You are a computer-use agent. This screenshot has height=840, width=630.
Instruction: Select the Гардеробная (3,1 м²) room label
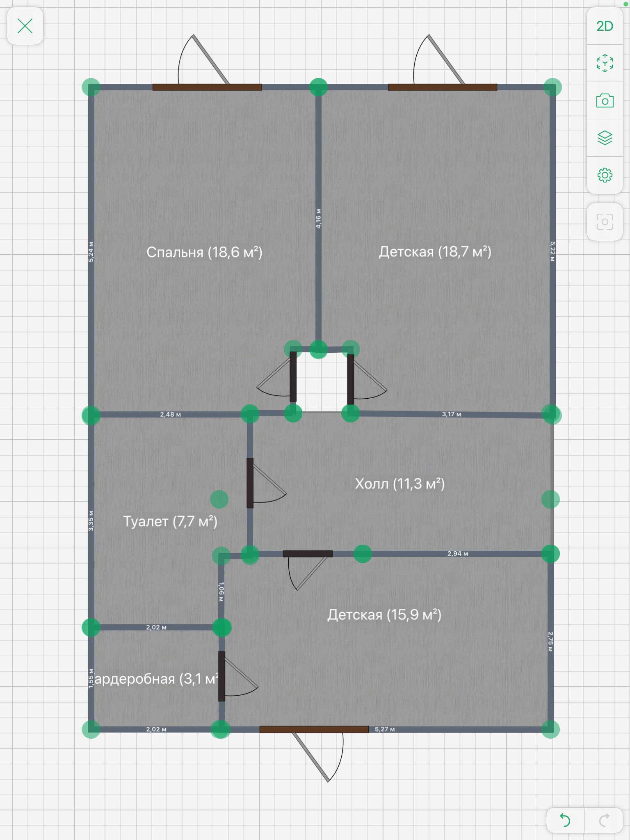pos(156,679)
